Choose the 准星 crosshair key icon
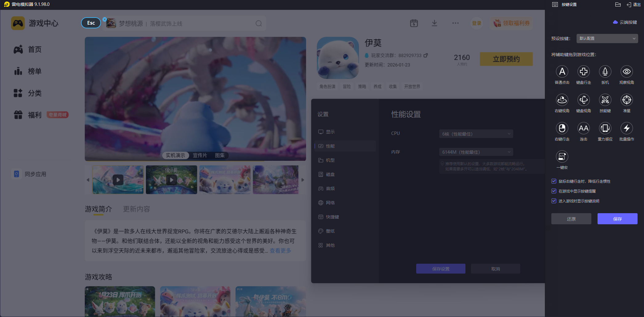 click(627, 100)
